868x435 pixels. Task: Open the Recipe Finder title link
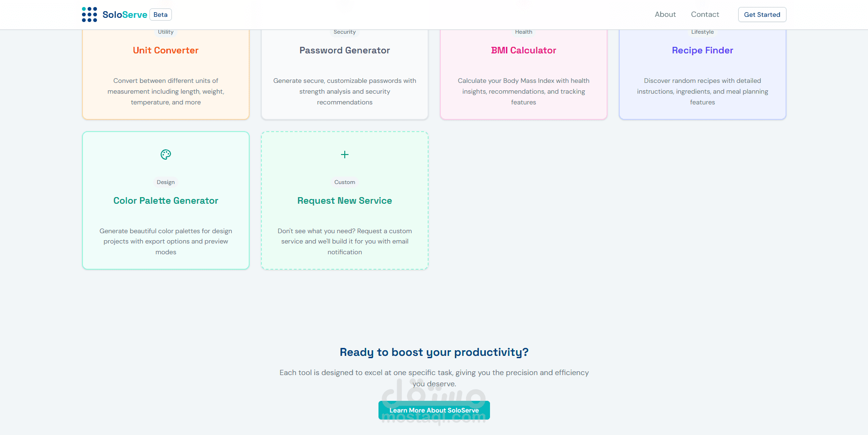[702, 51]
